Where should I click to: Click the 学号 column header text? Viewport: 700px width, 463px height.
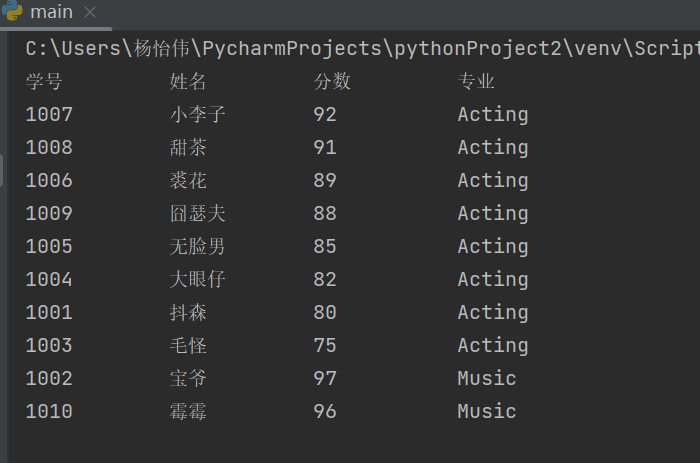coord(44,82)
